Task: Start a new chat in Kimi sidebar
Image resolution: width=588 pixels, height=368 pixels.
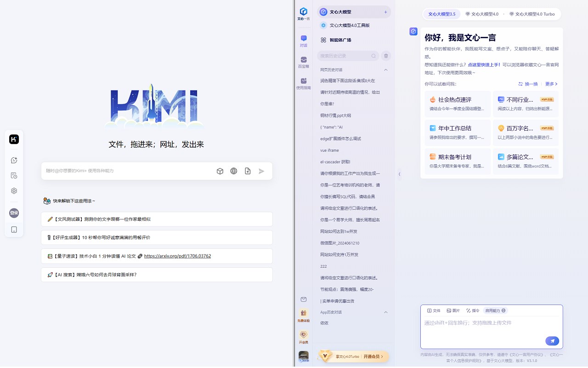Action: [14, 160]
